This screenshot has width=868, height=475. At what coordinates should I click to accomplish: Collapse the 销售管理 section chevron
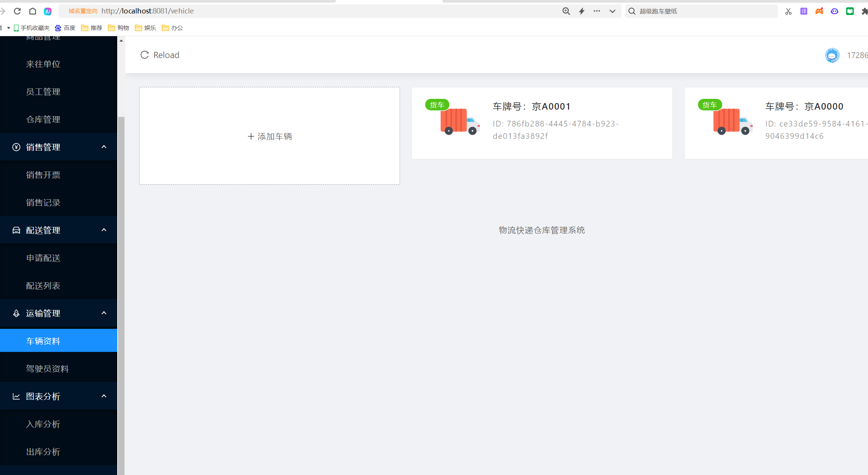click(103, 147)
